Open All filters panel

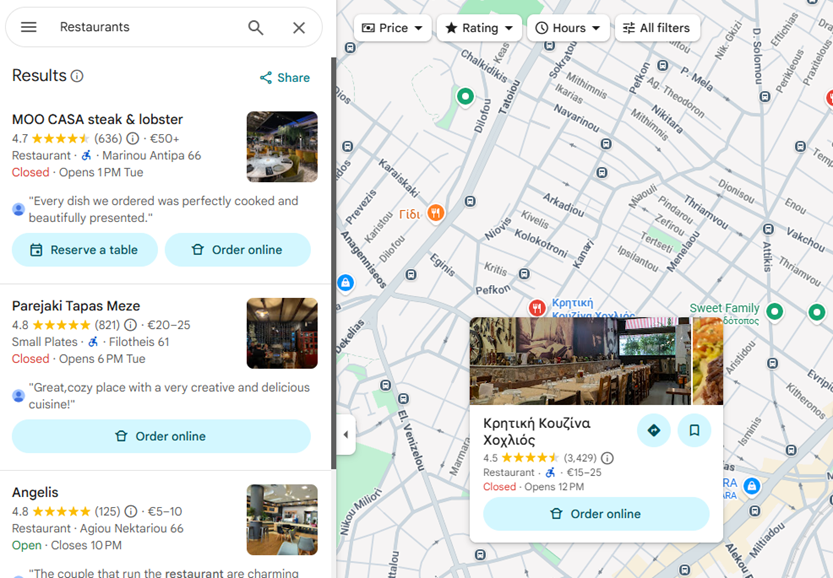click(657, 28)
